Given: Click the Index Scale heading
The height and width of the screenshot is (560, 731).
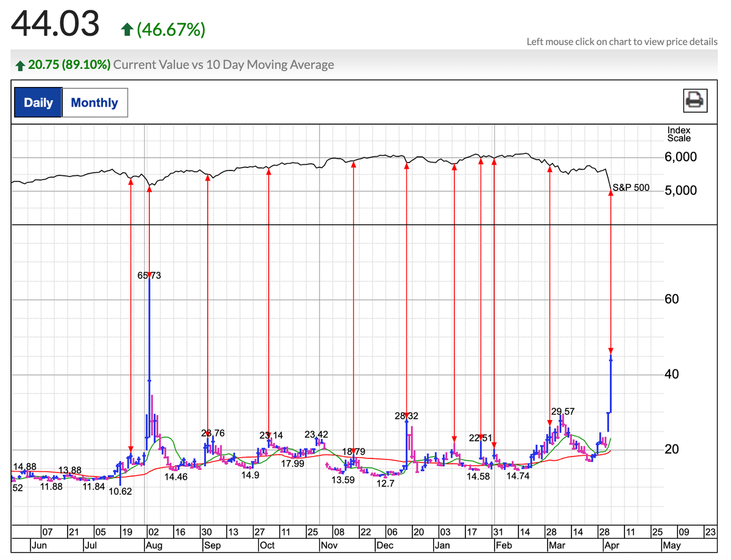Looking at the screenshot, I should pos(679,134).
